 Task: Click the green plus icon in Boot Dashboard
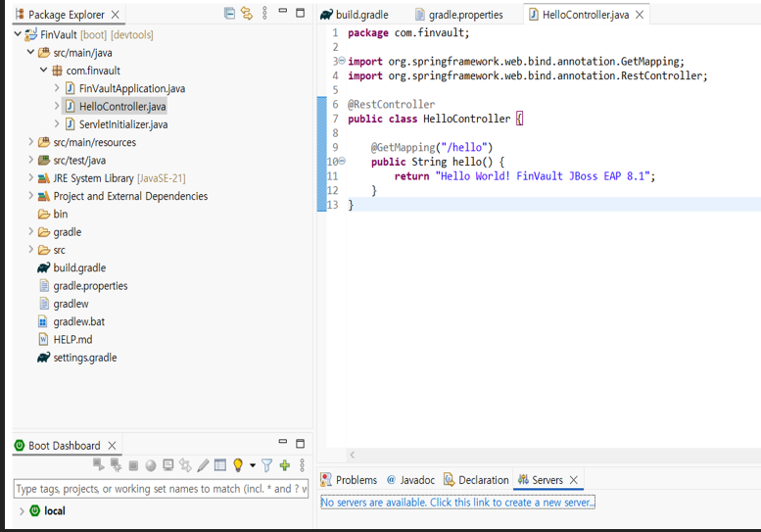[285, 465]
